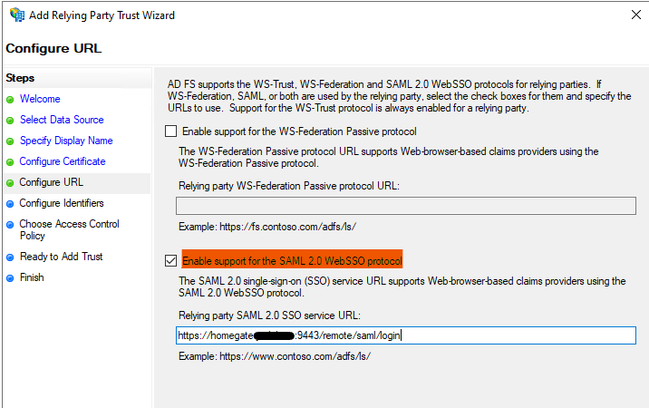This screenshot has height=408, width=649.
Task: Click green bullet beside Welcome step
Action: pyautogui.click(x=10, y=99)
